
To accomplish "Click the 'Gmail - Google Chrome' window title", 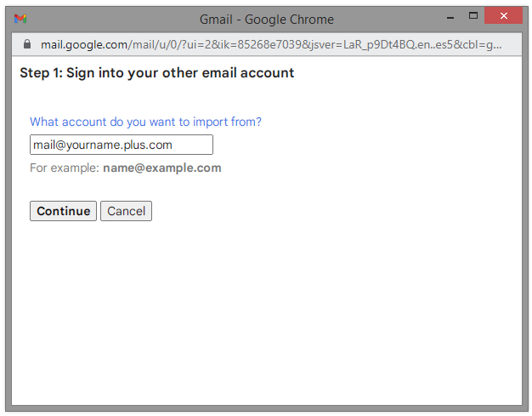I will pos(267,20).
